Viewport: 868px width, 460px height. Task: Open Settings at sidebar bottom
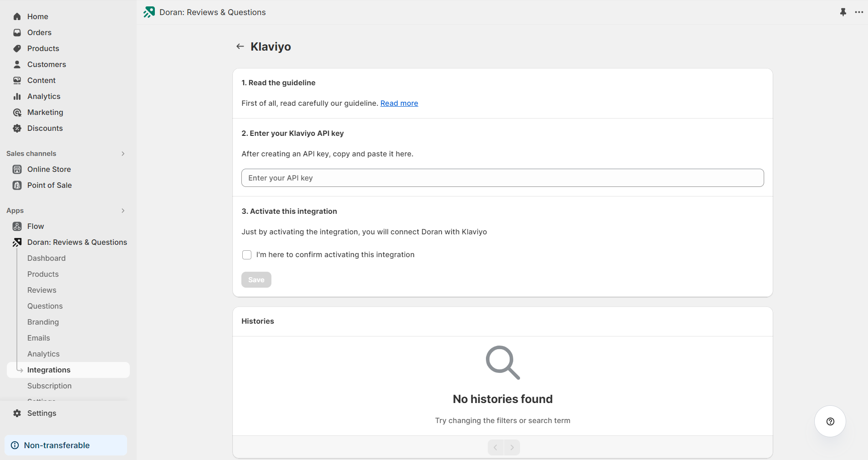coord(42,413)
